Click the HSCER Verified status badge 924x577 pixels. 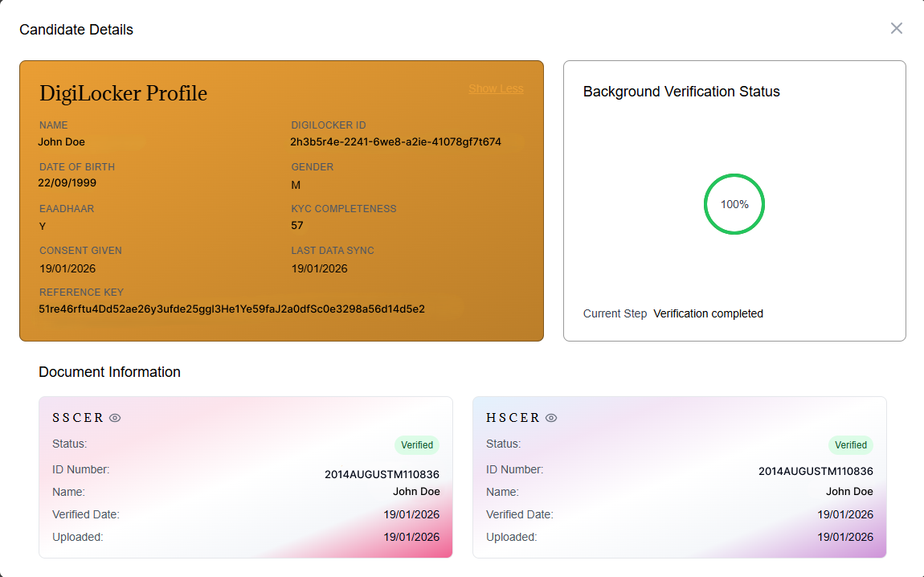coord(850,444)
